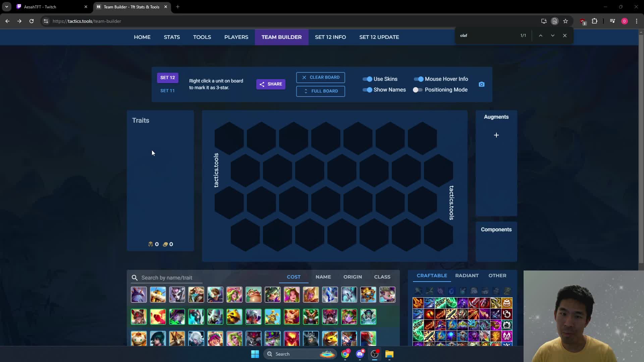Open File Explorer from the taskbar
644x362 pixels.
[389, 354]
